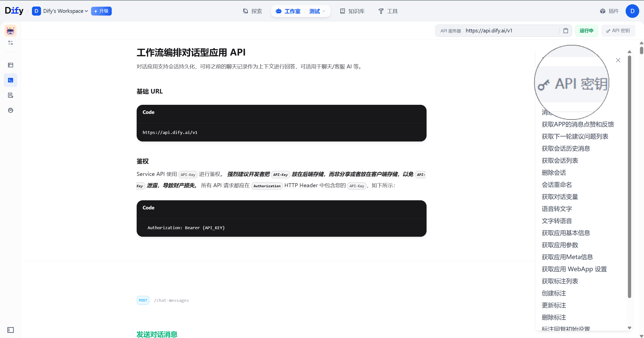Click the table of contents scrollbar thumb

(629, 177)
